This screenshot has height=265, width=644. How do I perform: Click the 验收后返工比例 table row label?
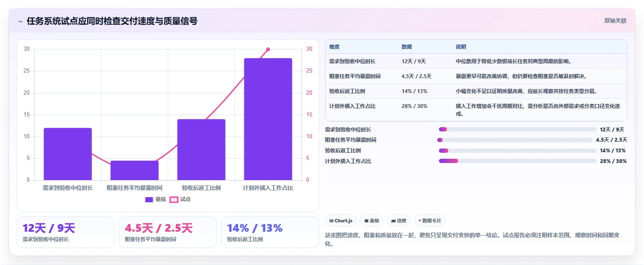pyautogui.click(x=347, y=91)
